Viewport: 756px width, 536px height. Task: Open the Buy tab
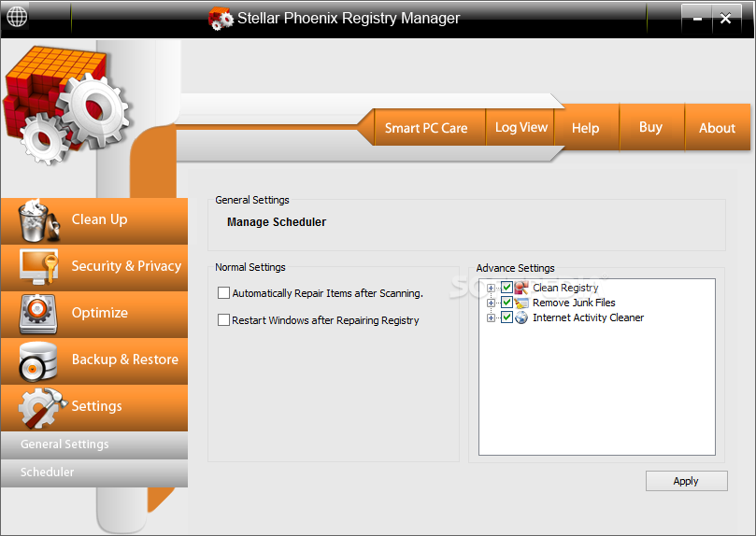coord(651,127)
